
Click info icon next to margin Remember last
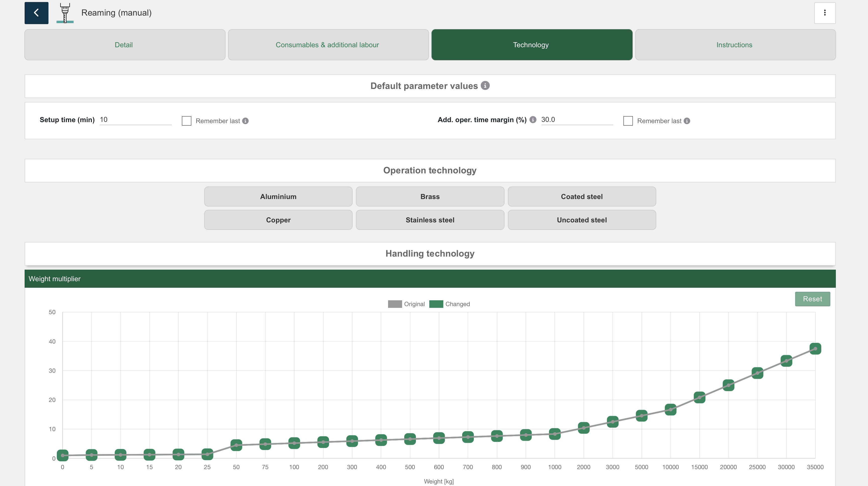click(x=687, y=121)
